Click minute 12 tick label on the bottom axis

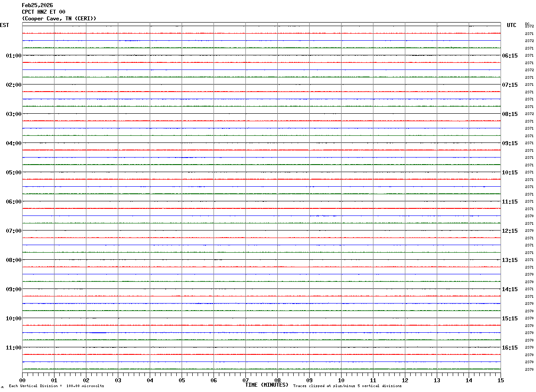click(405, 380)
